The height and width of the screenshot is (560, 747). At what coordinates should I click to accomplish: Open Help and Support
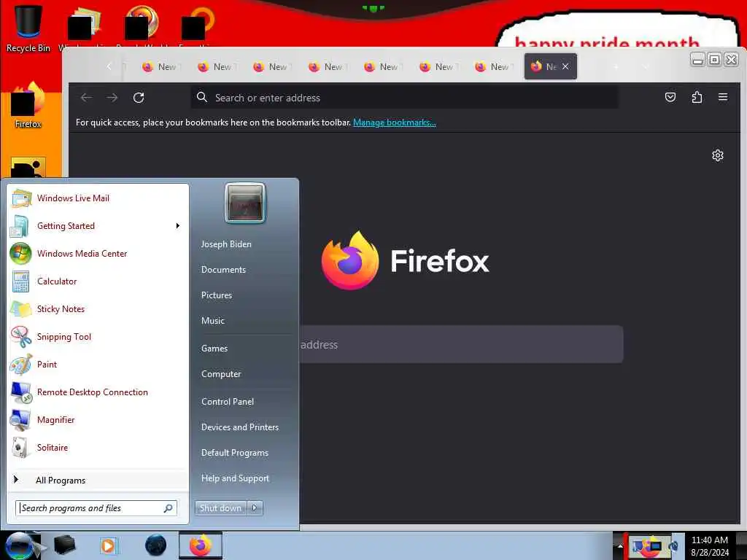236,478
